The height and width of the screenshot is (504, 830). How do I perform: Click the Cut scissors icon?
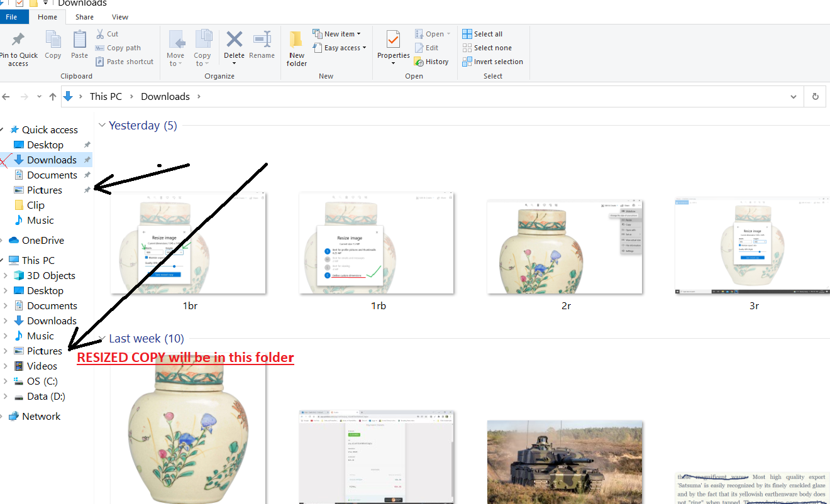(x=100, y=34)
